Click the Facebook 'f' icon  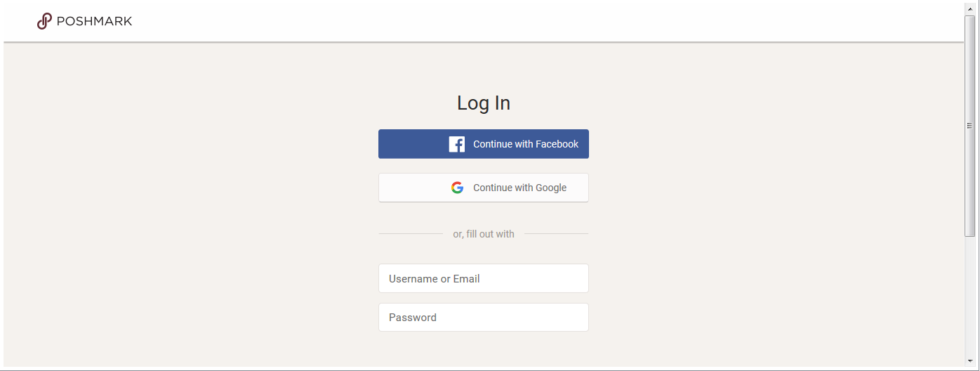pos(457,144)
